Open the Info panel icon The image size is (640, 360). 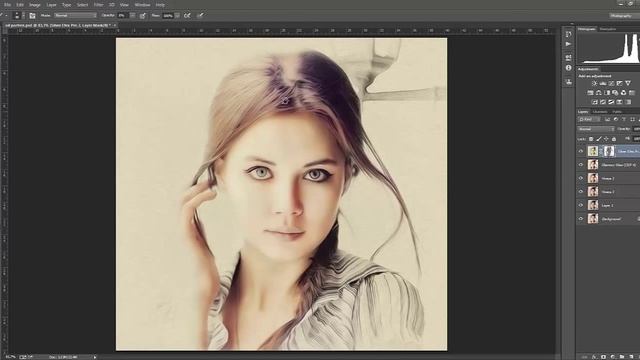click(569, 68)
